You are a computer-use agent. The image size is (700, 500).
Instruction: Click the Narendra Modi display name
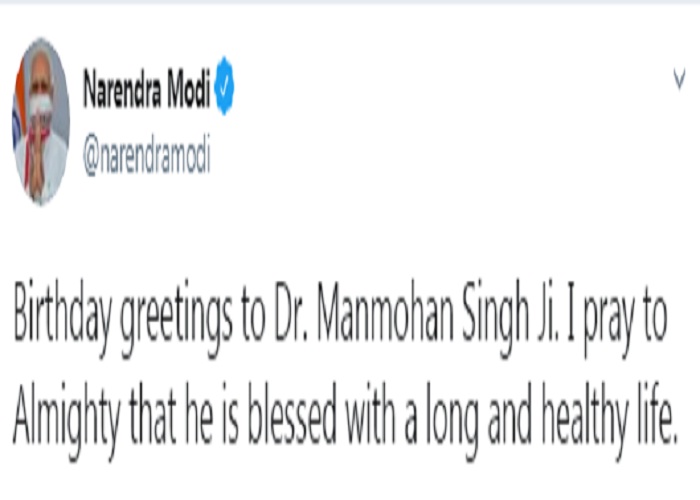[x=146, y=89]
